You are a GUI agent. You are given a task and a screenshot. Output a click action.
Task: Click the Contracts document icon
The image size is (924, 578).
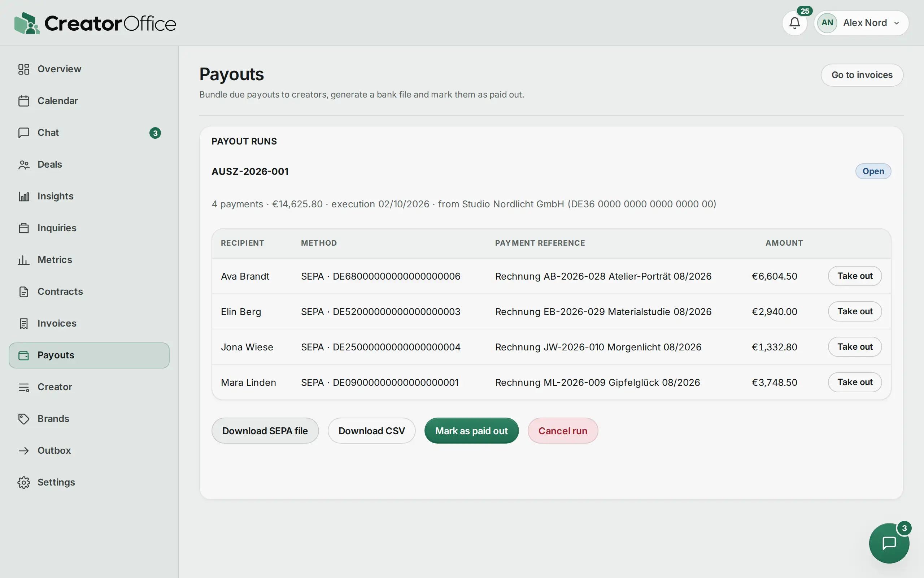[x=24, y=292]
